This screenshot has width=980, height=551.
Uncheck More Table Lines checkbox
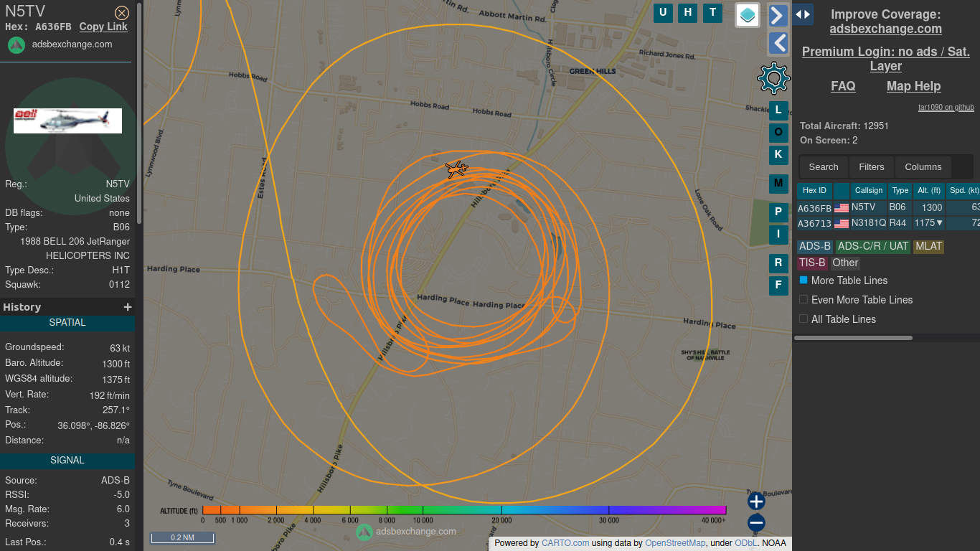pos(804,280)
